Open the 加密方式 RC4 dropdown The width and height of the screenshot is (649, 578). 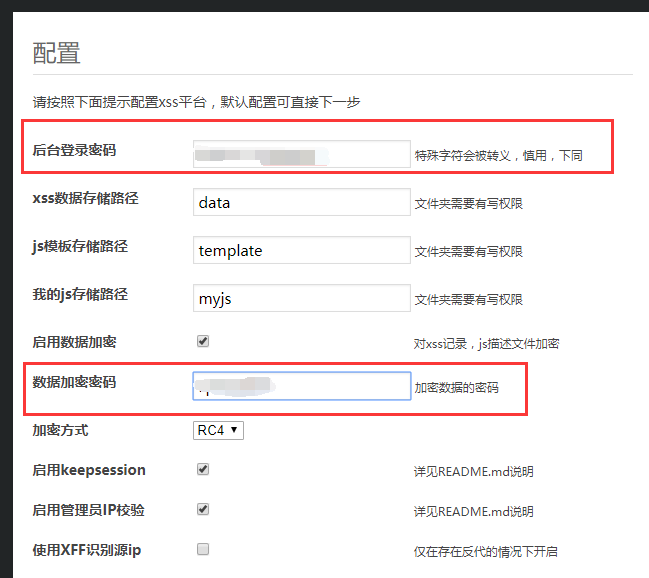218,431
